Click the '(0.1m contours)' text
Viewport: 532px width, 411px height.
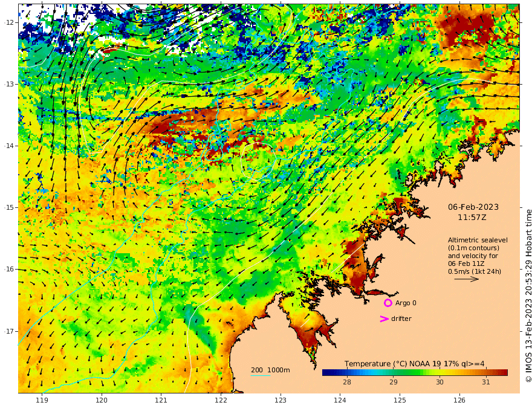click(473, 248)
